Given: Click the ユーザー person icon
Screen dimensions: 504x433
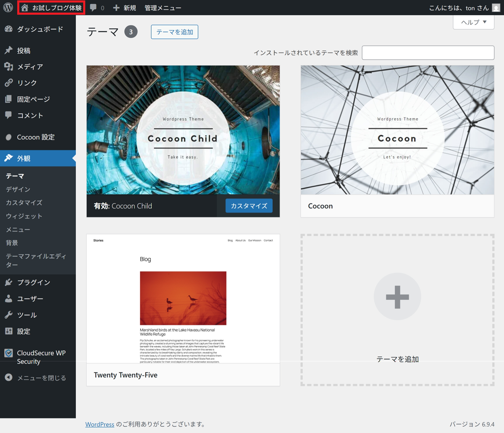Looking at the screenshot, I should (x=8, y=298).
